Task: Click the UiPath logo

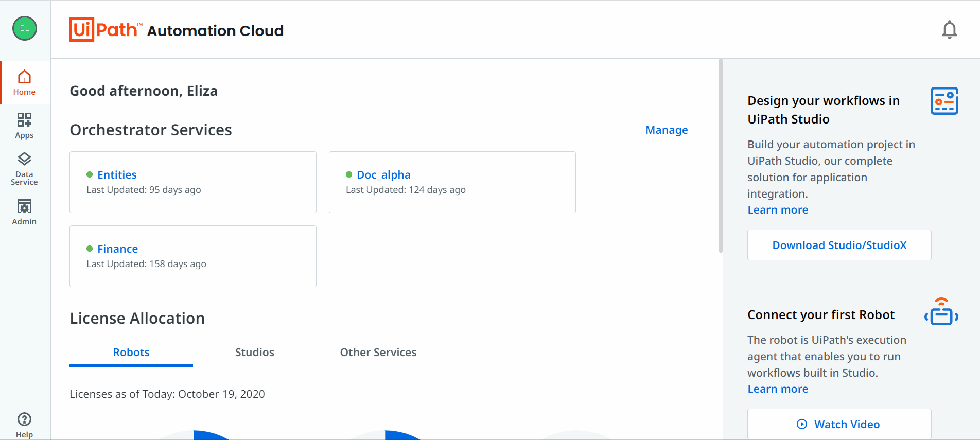Action: pos(106,29)
